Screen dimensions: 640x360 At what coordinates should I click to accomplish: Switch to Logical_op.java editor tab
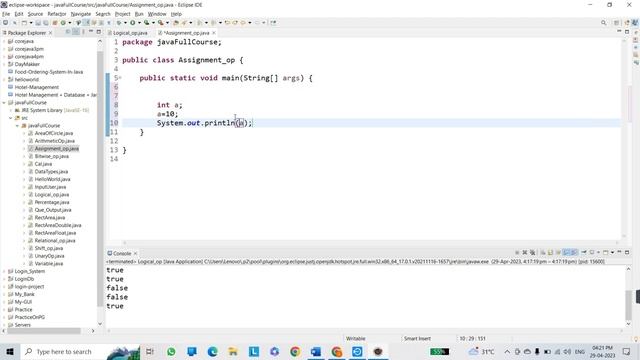[130, 33]
